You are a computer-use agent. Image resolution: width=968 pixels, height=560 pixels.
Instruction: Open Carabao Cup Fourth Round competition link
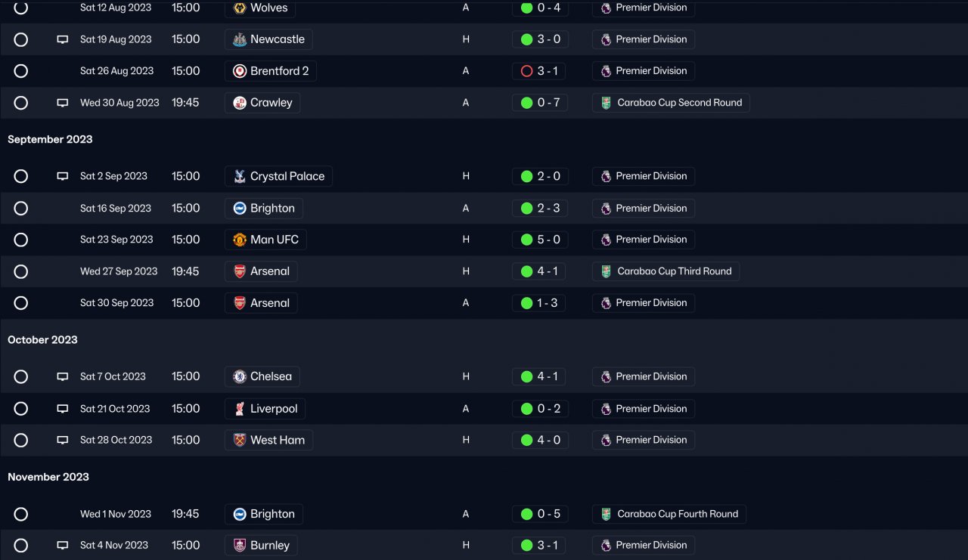(x=669, y=514)
